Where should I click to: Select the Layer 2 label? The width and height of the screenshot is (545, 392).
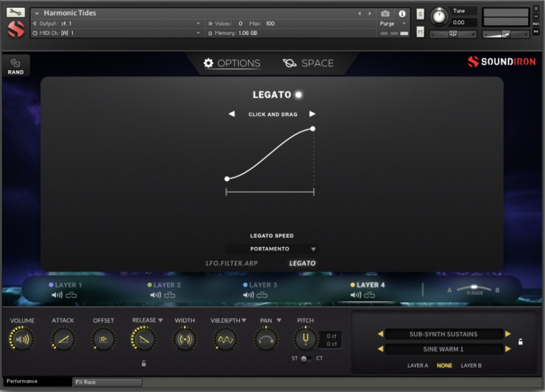(x=167, y=285)
